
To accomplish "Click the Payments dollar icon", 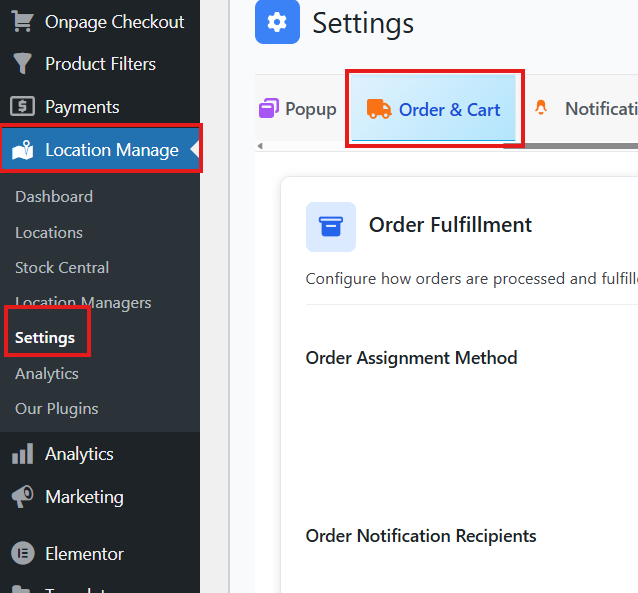I will (22, 107).
